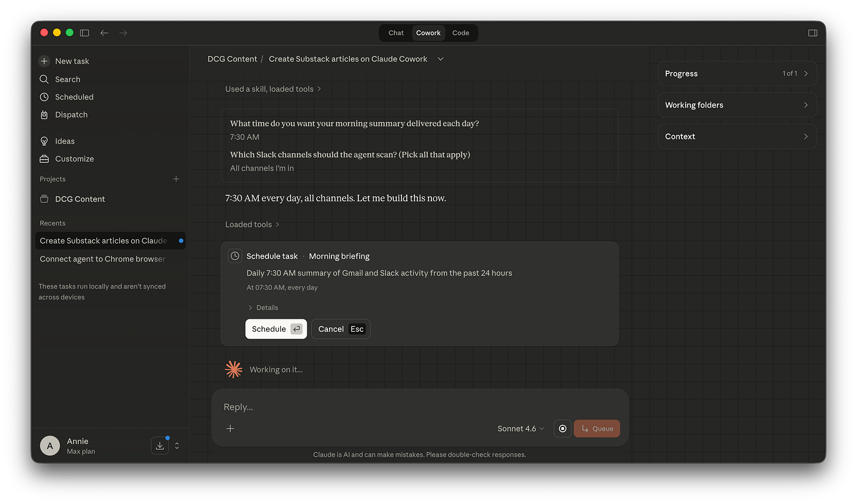The image size is (857, 504).
Task: Add a project with the plus icon
Action: 176,179
